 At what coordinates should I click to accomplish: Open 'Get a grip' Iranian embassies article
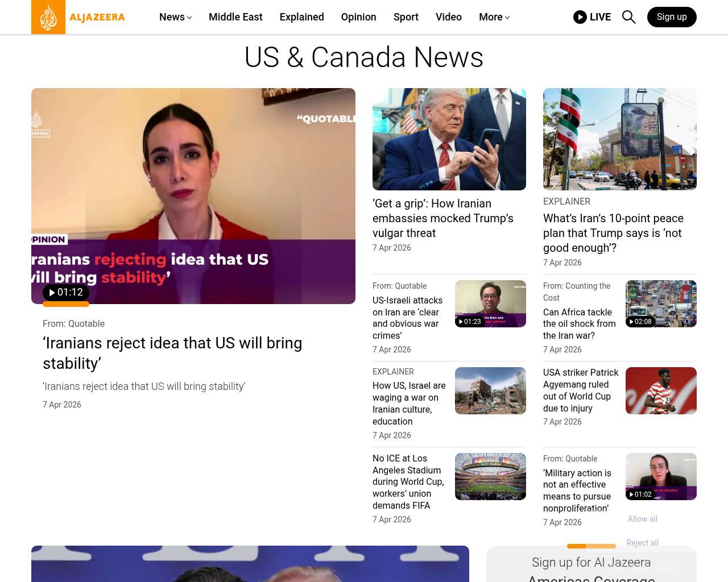[443, 218]
